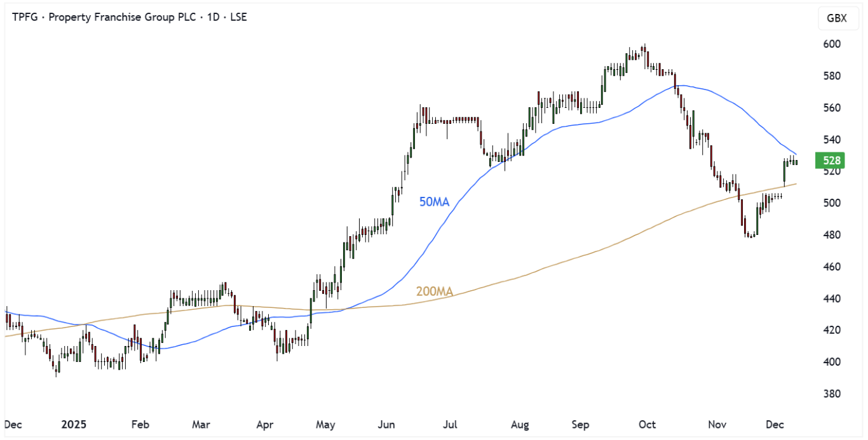Click the 600 price axis label
Image resolution: width=868 pixels, height=440 pixels.
pyautogui.click(x=832, y=44)
